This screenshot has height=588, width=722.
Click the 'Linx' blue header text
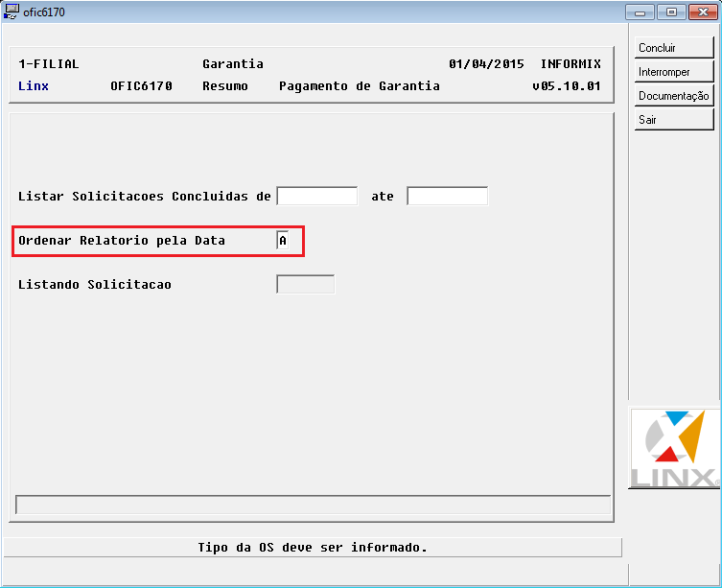(34, 86)
